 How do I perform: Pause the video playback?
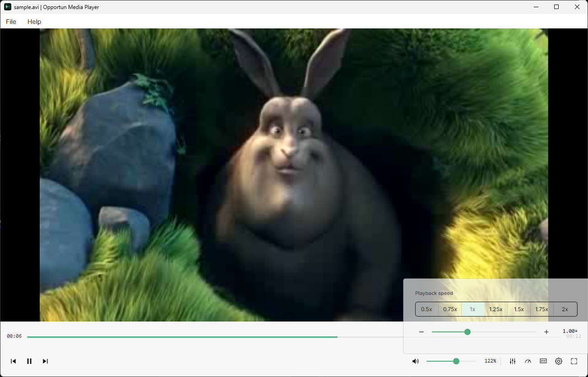(29, 361)
